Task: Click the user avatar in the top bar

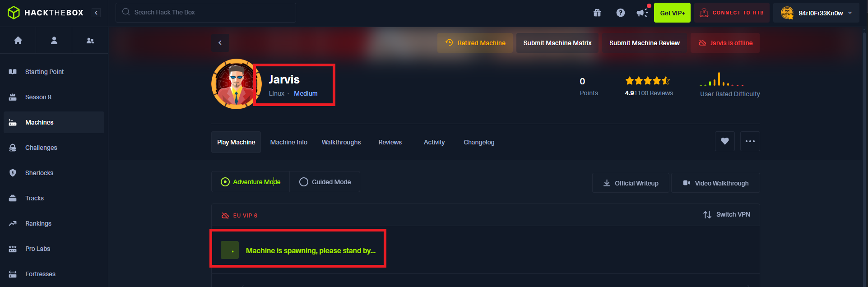Action: coord(787,13)
